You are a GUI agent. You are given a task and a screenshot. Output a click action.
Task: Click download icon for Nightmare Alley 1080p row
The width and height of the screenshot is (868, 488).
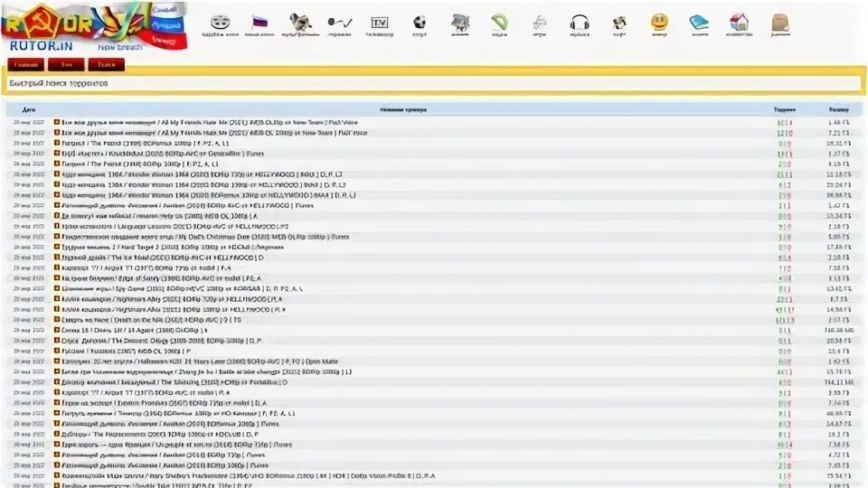(56, 309)
